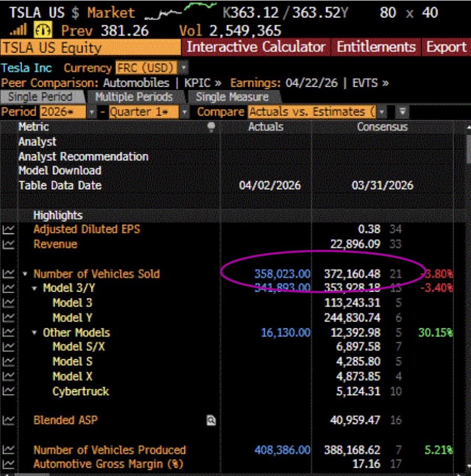Click the 30.15% surprise value
This screenshot has width=471, height=476.
click(x=435, y=333)
